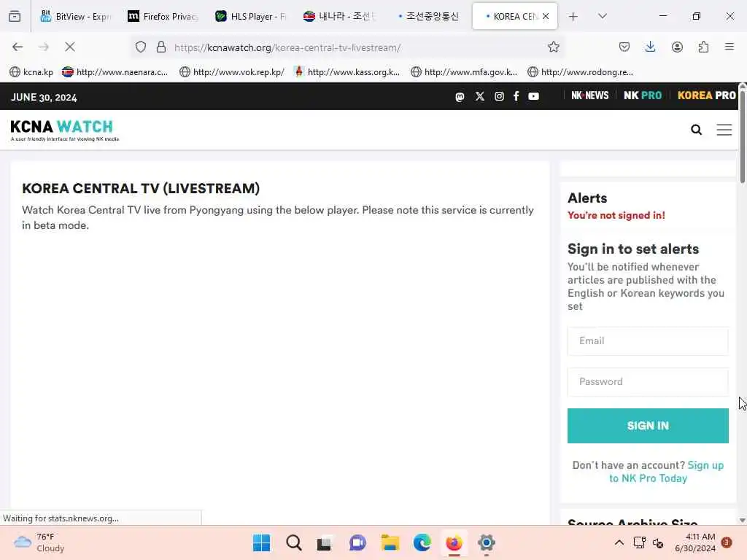Open weather widget 76°F Cloudy
747x560 pixels.
39,542
